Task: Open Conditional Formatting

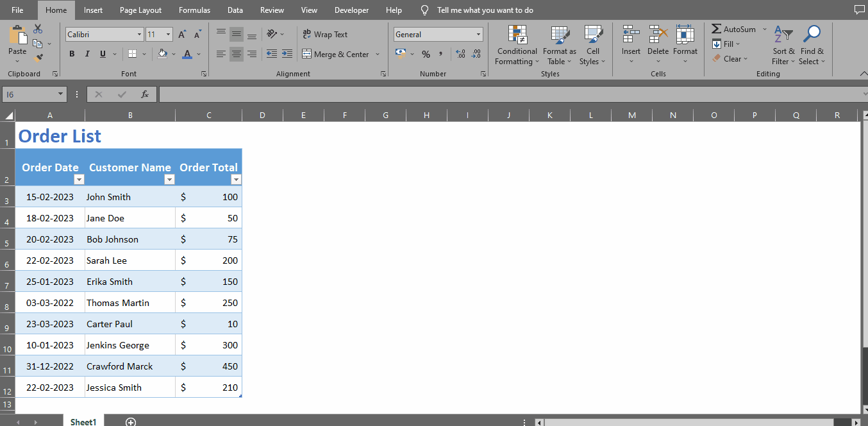Action: [x=517, y=45]
